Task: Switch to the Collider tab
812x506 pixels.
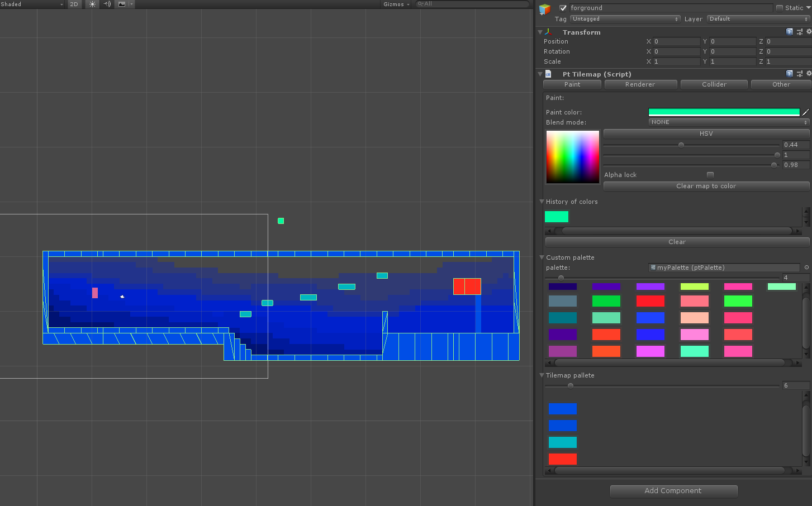Action: [714, 84]
